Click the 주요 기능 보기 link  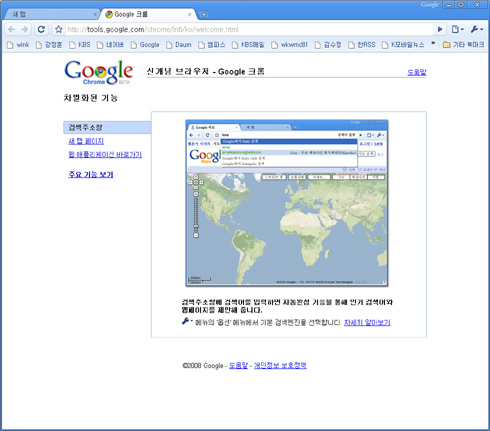(91, 174)
